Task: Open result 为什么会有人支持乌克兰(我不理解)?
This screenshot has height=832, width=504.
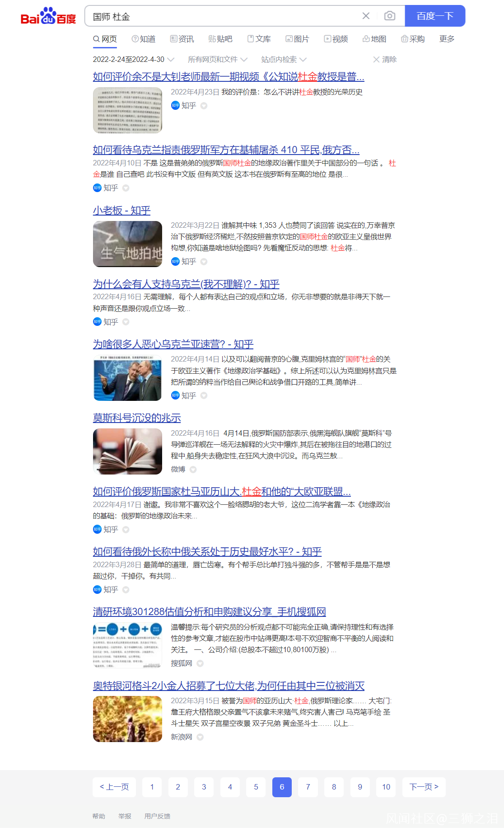Action: click(186, 284)
